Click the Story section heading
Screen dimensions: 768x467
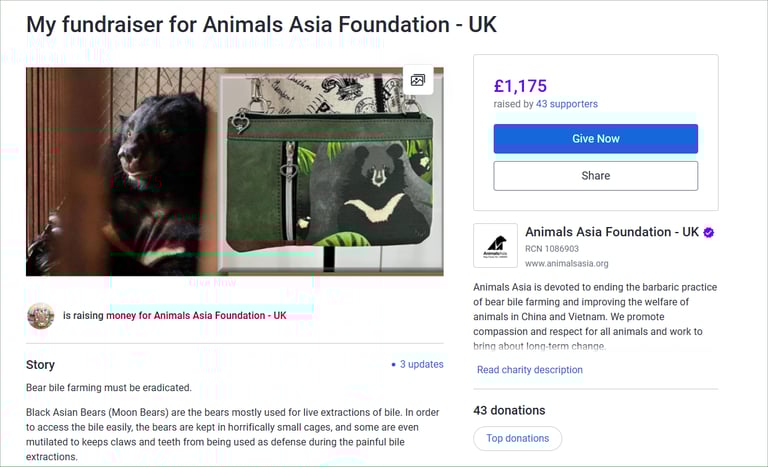pyautogui.click(x=41, y=365)
